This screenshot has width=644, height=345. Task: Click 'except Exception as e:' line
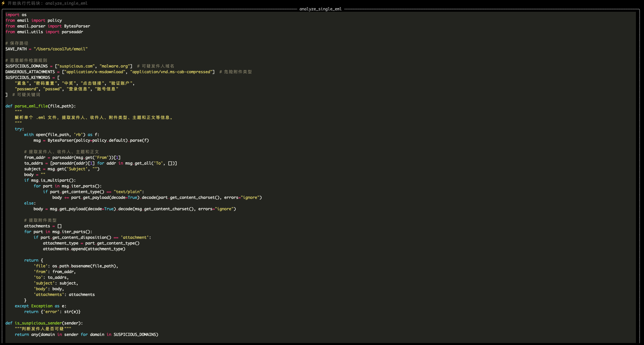(41, 306)
